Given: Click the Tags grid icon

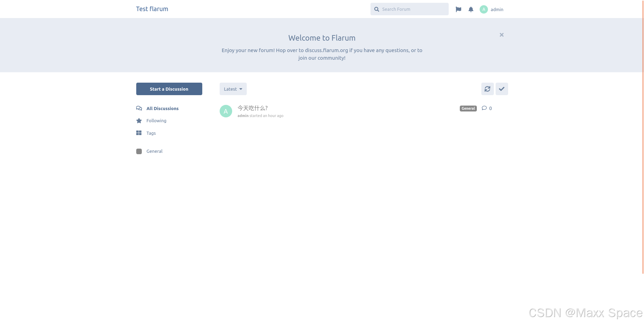Looking at the screenshot, I should (139, 133).
